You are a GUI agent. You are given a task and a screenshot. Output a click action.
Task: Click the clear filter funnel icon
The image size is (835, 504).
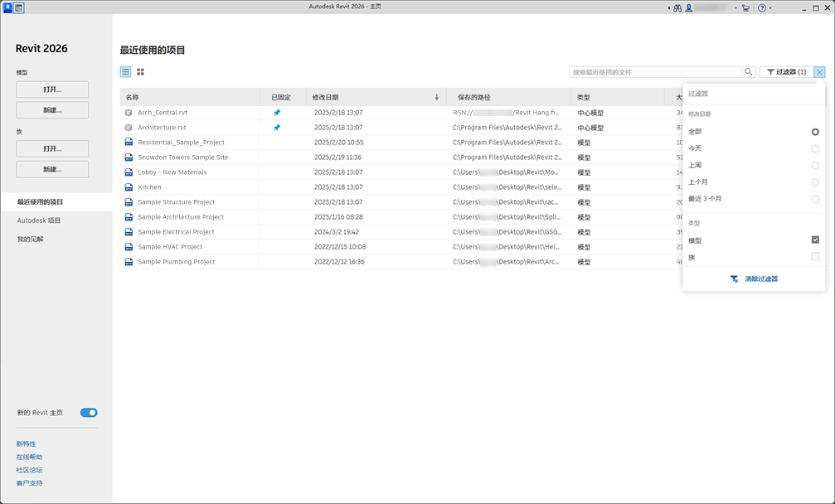734,279
